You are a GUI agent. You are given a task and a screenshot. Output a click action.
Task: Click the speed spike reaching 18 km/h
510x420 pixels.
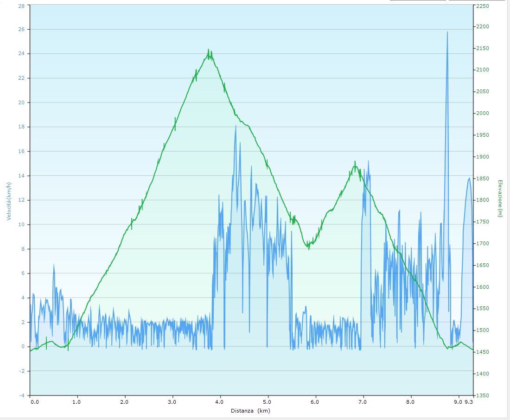click(x=236, y=126)
